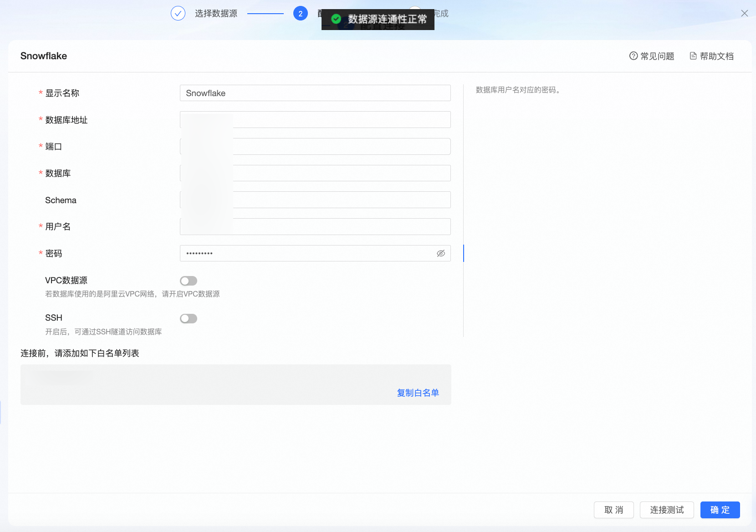This screenshot has width=756, height=532.
Task: Enable the VPC数据源 switch
Action: pos(189,281)
